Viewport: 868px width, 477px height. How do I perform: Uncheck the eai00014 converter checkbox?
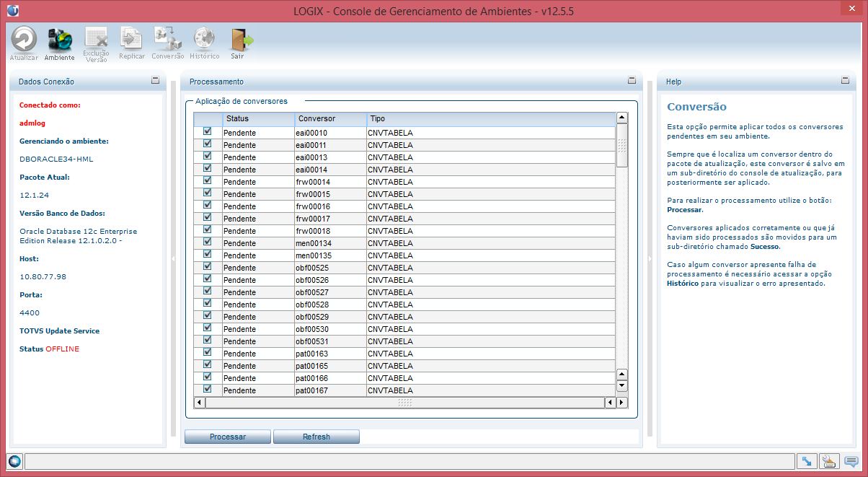208,168
